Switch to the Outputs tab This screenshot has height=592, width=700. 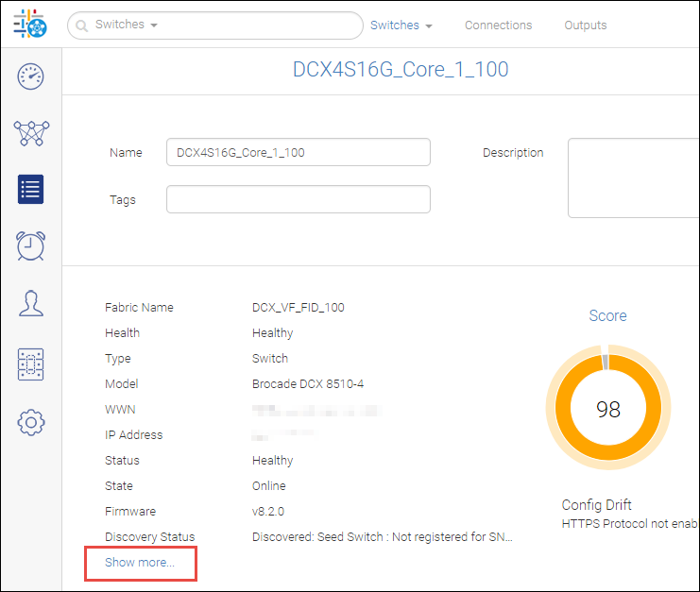pos(585,25)
